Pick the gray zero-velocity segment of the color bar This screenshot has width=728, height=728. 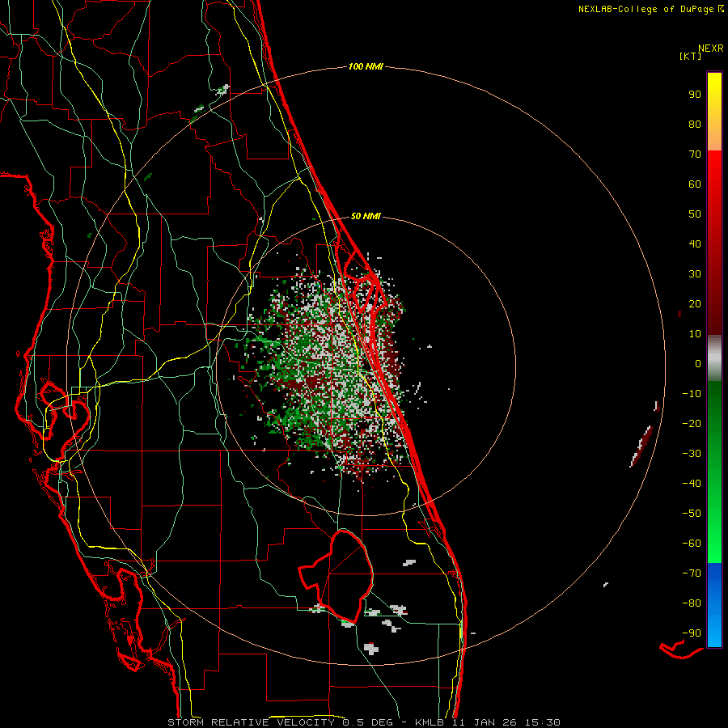714,358
